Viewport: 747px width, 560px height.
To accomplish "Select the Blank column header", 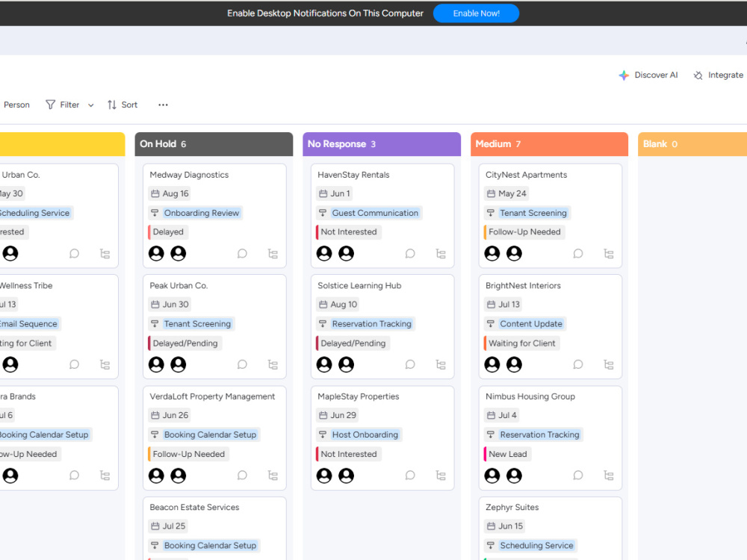I will click(692, 144).
